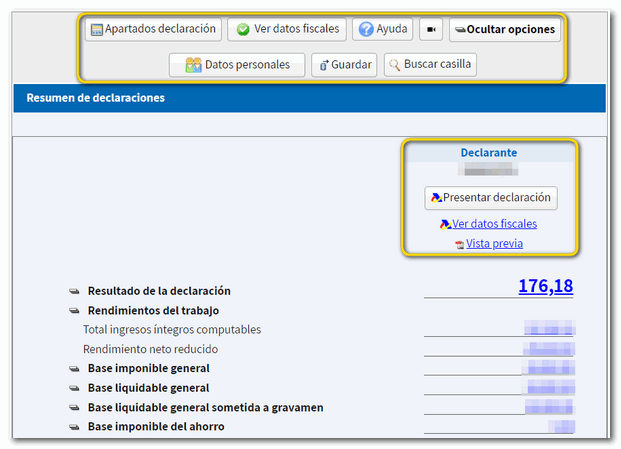Click the video camera icon button
This screenshot has width=621, height=449.
tap(432, 30)
